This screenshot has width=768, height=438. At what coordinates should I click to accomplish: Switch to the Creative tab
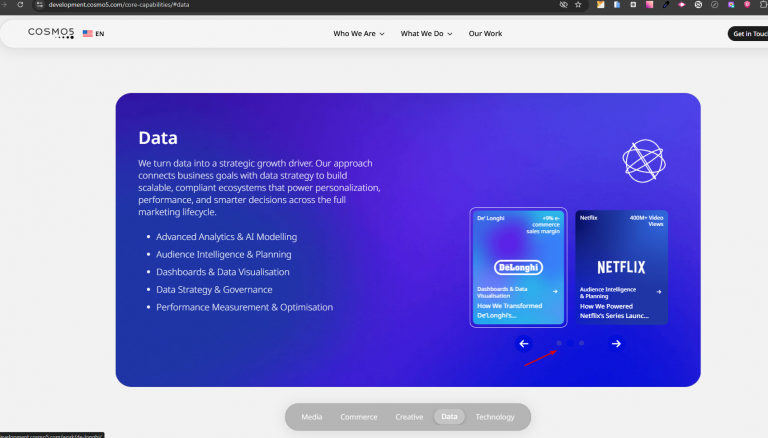coord(409,417)
